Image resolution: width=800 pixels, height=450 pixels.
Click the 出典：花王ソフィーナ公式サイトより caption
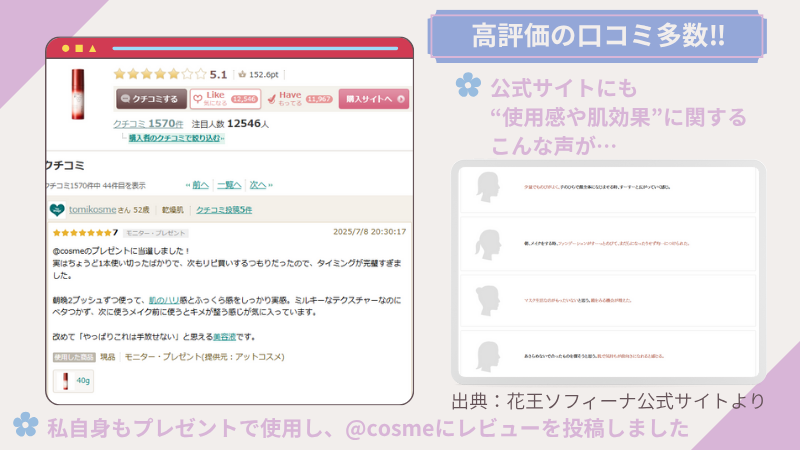pyautogui.click(x=608, y=401)
